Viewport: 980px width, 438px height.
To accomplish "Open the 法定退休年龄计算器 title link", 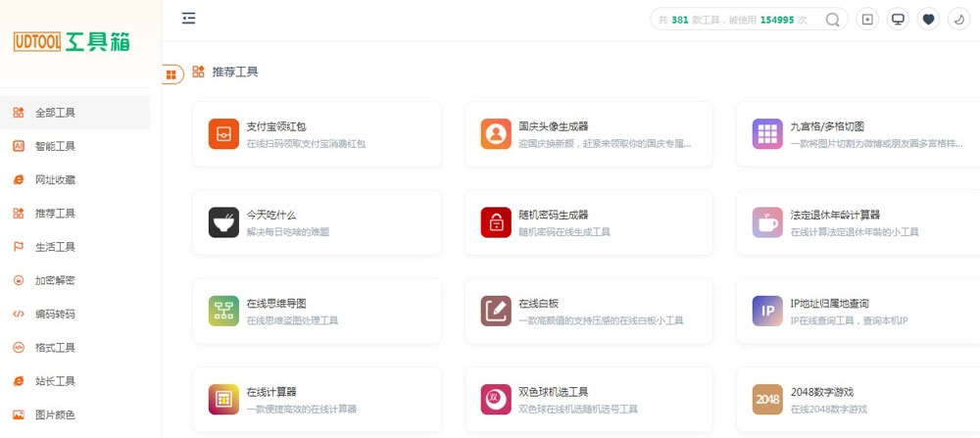I will 835,215.
